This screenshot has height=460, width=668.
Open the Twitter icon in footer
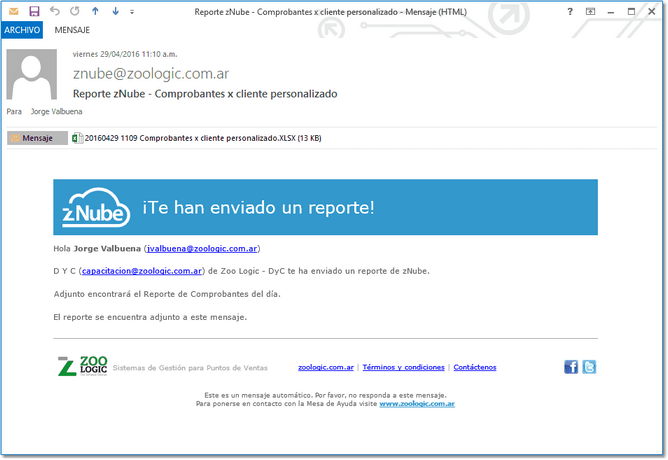tap(589, 367)
